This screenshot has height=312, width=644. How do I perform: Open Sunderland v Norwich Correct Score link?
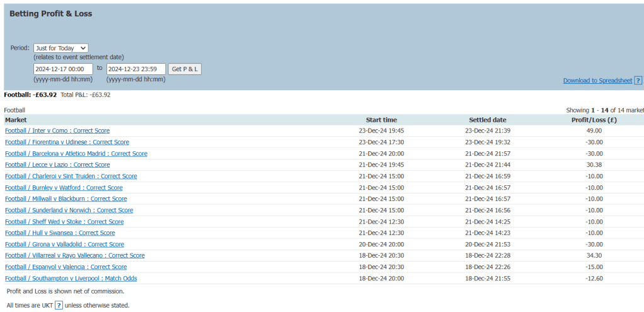69,211
